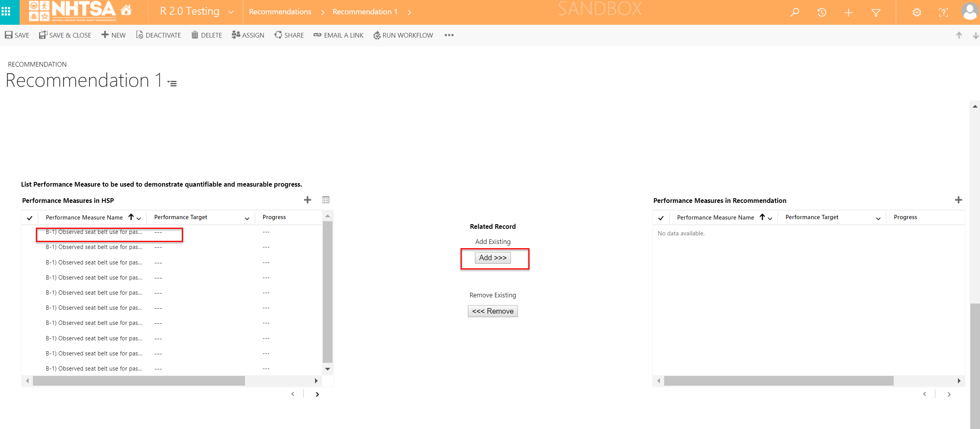The image size is (980, 429).
Task: Open the settings gear icon
Action: (x=917, y=12)
